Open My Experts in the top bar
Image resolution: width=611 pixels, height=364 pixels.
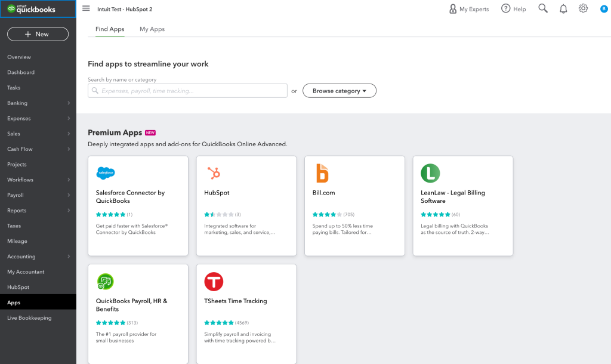click(x=469, y=9)
